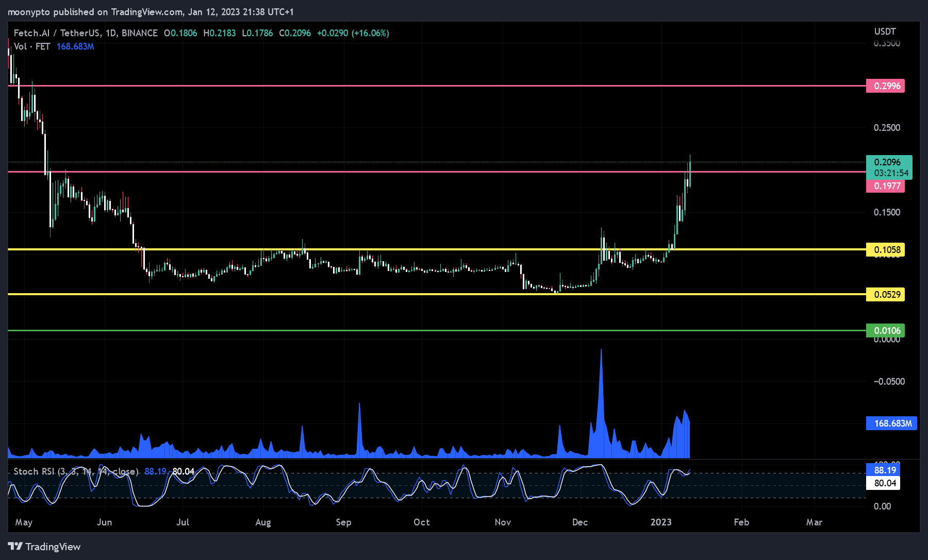Click the 03:21:54 candle countdown timer

tap(891, 173)
